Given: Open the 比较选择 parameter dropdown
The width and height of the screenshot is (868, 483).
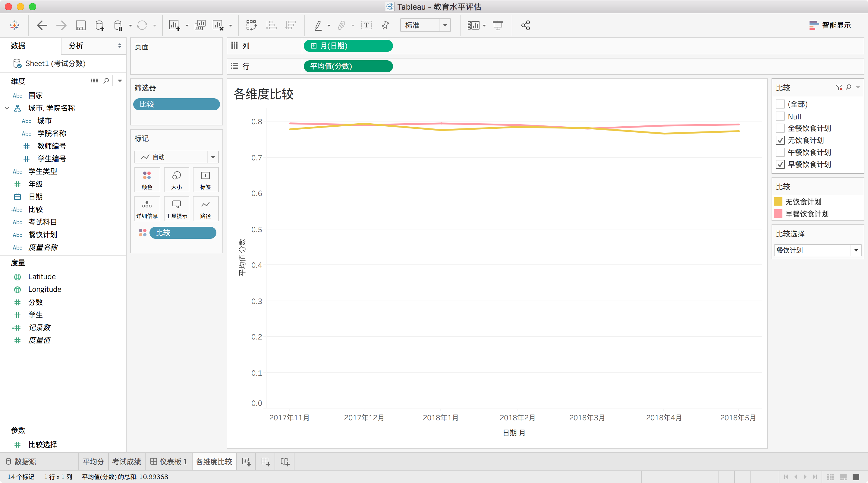Looking at the screenshot, I should click(x=856, y=250).
